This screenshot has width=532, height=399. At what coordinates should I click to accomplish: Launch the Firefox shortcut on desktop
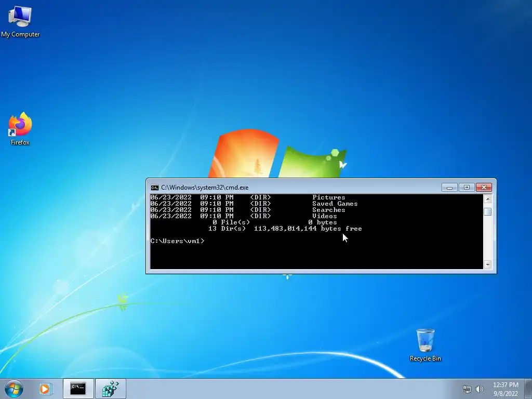tap(20, 129)
